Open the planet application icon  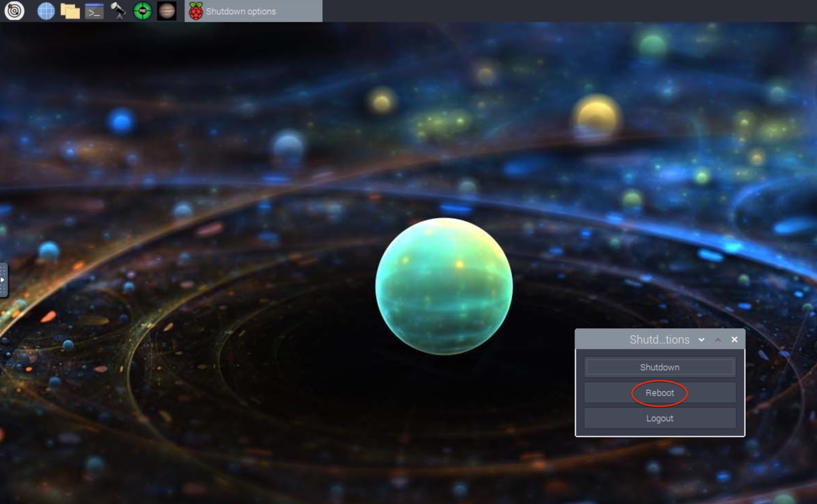point(166,11)
